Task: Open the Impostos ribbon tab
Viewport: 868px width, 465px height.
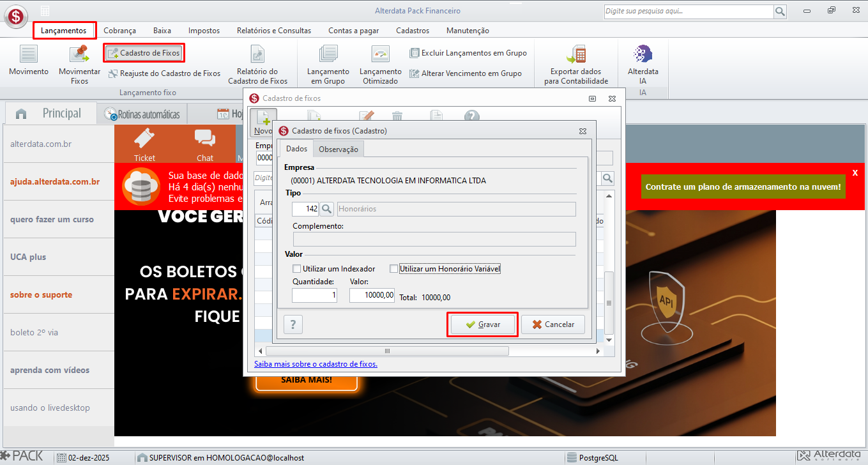Action: [x=204, y=31]
